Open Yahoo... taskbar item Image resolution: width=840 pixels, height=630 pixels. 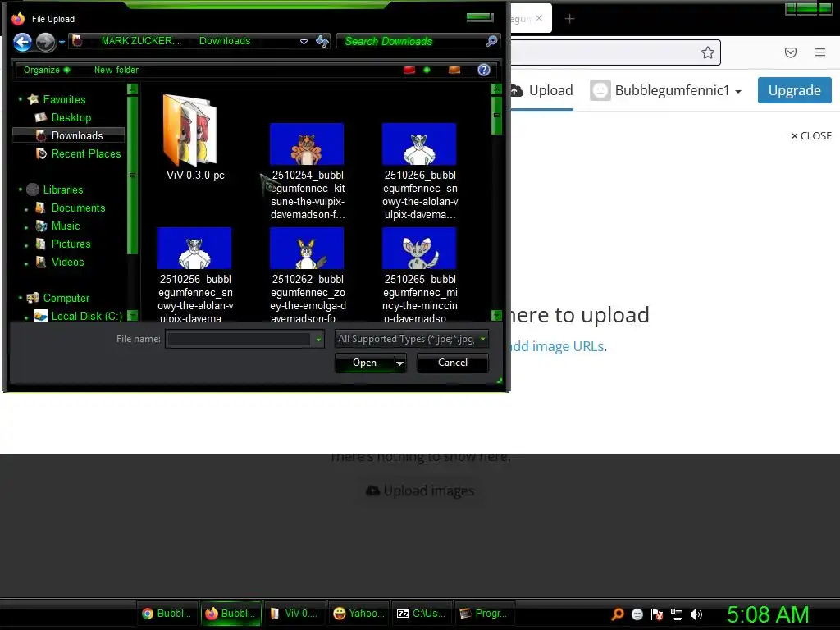[358, 614]
